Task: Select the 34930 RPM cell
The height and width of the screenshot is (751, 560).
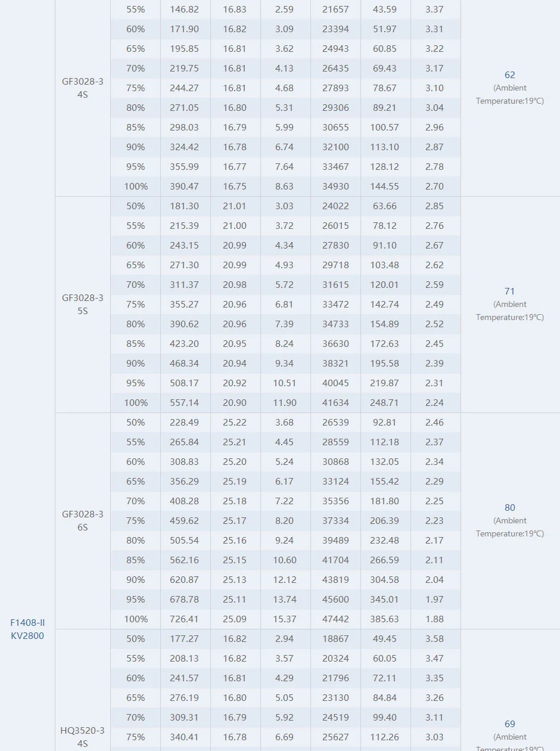Action: (335, 187)
